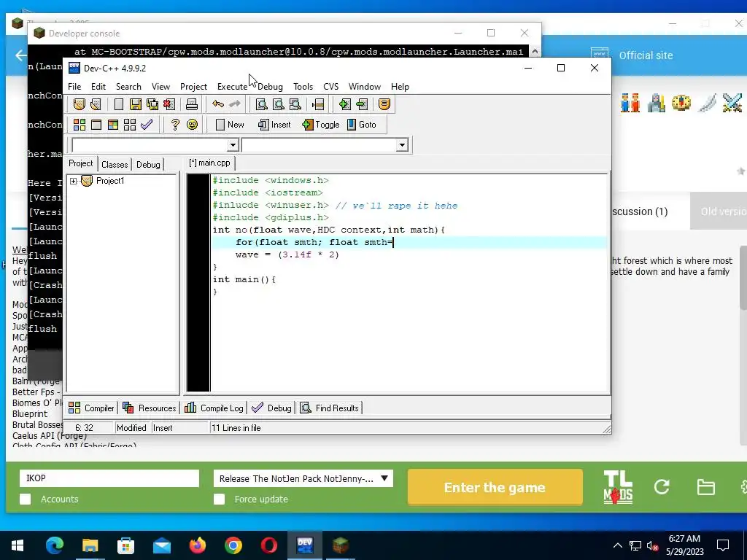Viewport: 747px width, 560px height.
Task: Click the Rebuild All icon with grey squares
Action: point(130,125)
